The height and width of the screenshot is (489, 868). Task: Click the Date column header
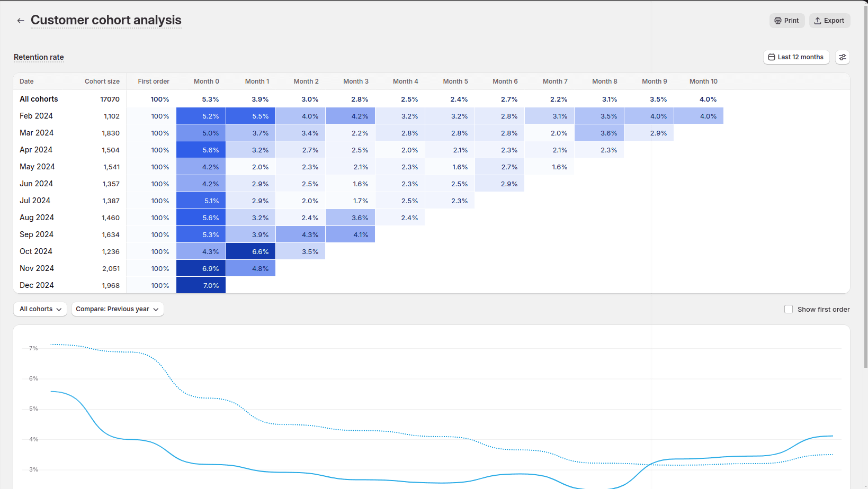click(x=26, y=81)
